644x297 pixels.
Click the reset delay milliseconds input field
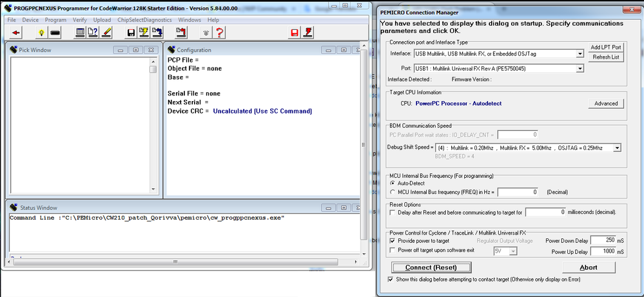coord(545,213)
